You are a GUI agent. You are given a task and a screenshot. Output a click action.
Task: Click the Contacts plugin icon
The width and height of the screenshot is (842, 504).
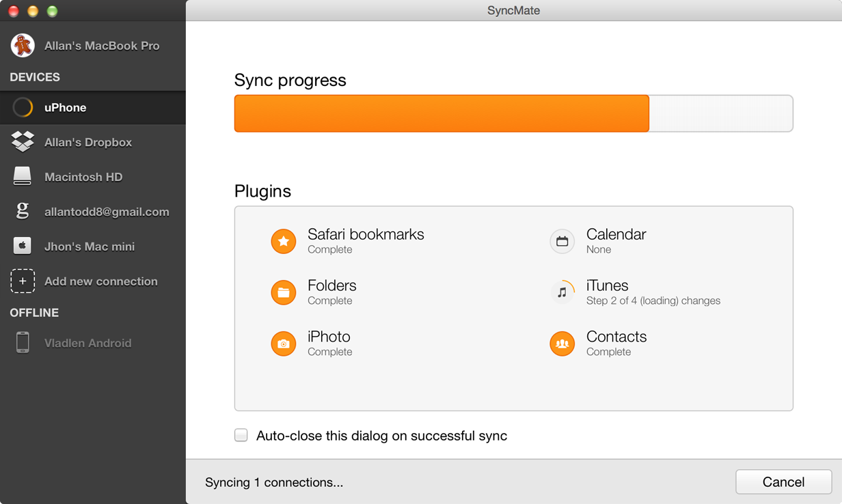562,344
